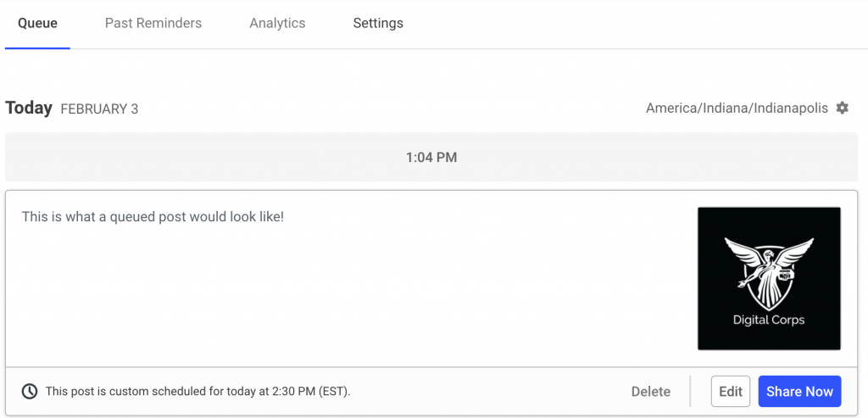Open the Settings tab
Image resolution: width=868 pixels, height=418 pixels.
pyautogui.click(x=378, y=24)
